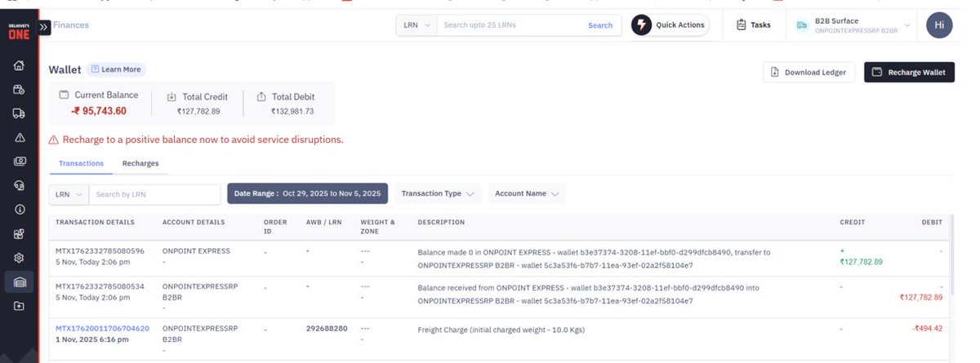
Task: Click Download Ledger button
Action: pyautogui.click(x=810, y=73)
